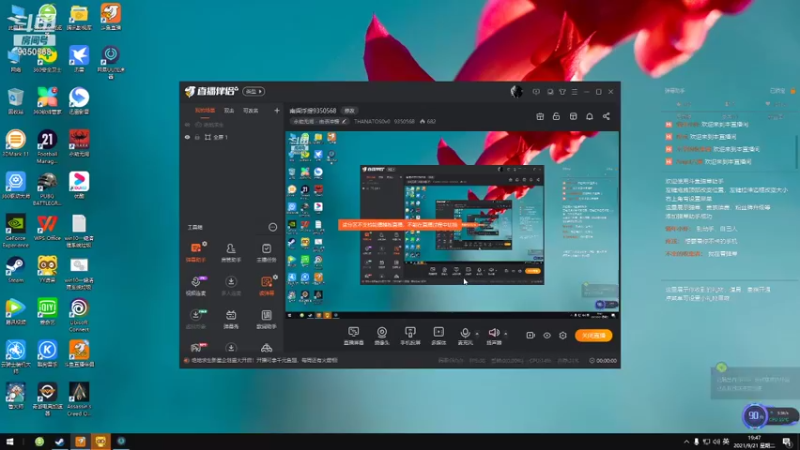Viewport: 800px width, 450px height.
Task: Add a camera source from bottom toolbar
Action: point(382,336)
